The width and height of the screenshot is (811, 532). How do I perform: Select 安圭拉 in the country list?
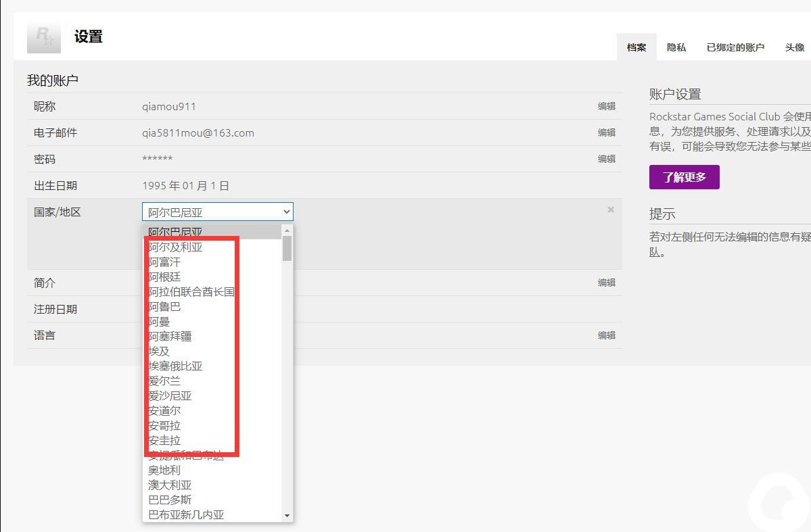pyautogui.click(x=212, y=441)
